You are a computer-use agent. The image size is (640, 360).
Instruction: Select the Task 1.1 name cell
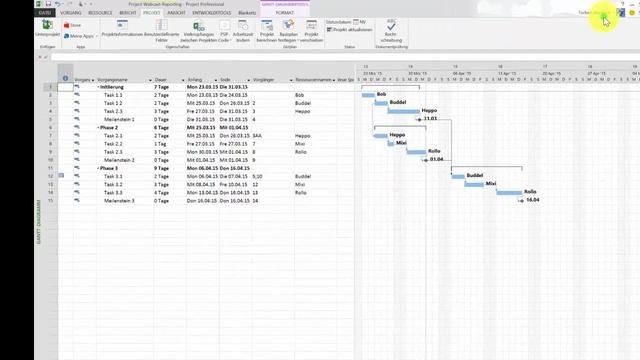coord(124,95)
